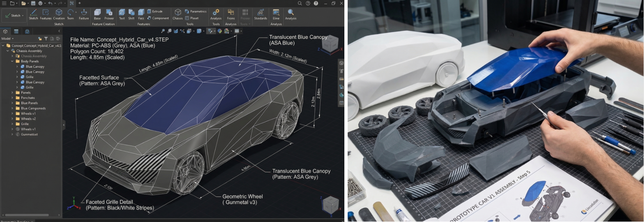The image size is (644, 222).
Task: Select the Extrude tool
Action: coord(155,12)
